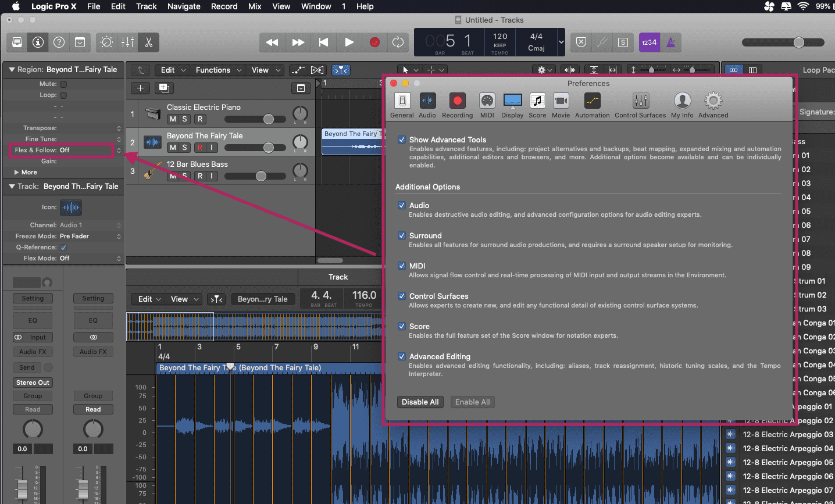Collapse the Region inspector section
The width and height of the screenshot is (835, 504).
(x=12, y=69)
